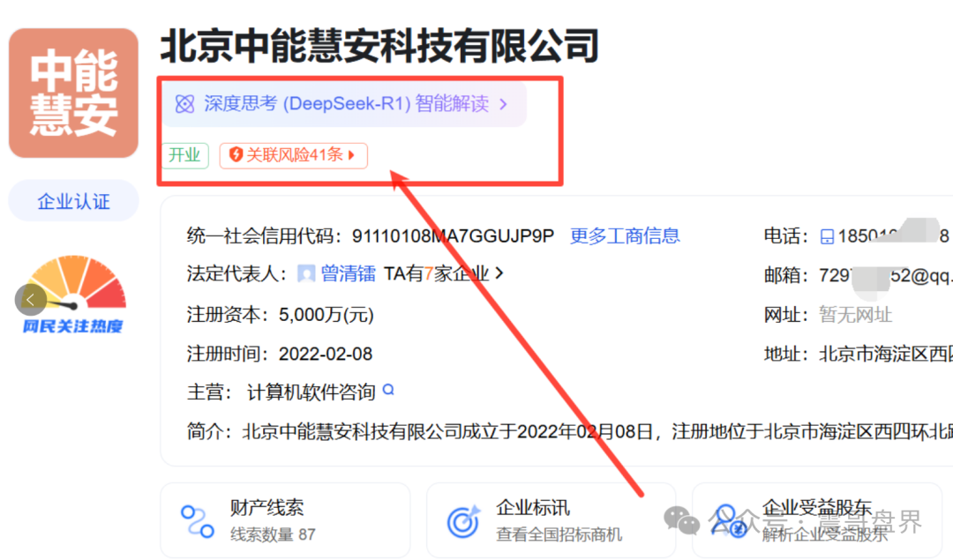Click the 地址 address text
The width and height of the screenshot is (953, 560).
pos(886,355)
